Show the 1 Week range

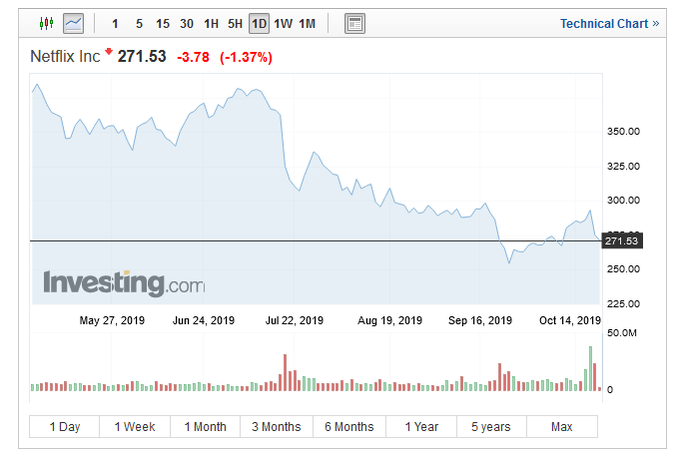click(135, 426)
